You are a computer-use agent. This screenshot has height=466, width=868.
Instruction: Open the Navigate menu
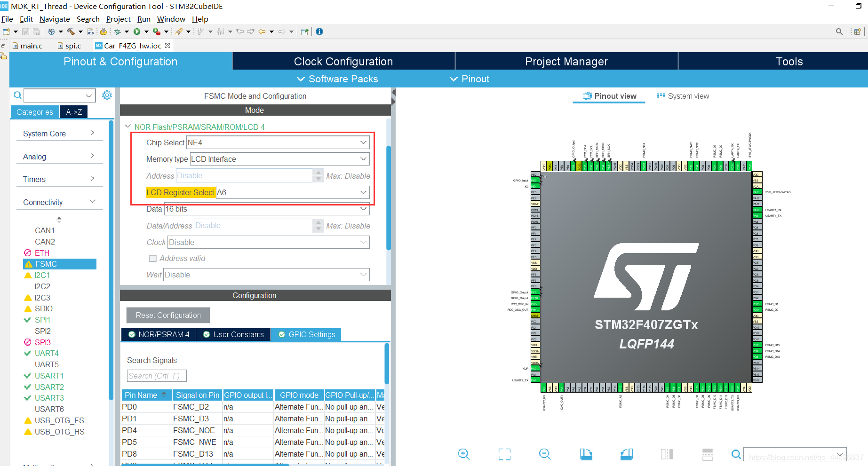[55, 19]
